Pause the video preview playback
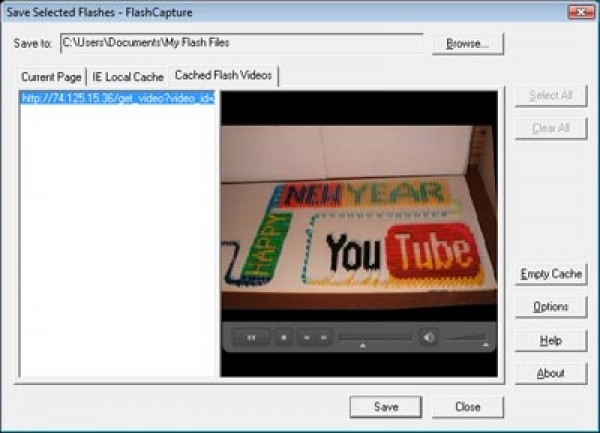 click(251, 338)
